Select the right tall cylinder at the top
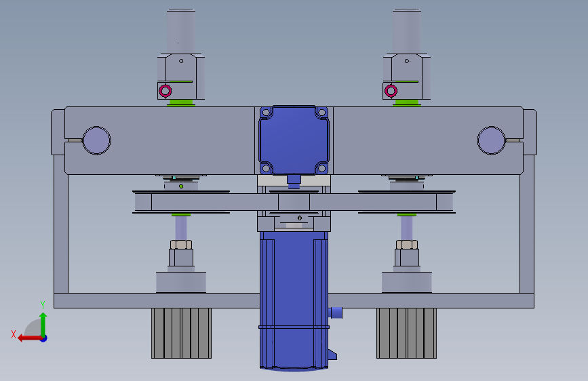 (407, 31)
